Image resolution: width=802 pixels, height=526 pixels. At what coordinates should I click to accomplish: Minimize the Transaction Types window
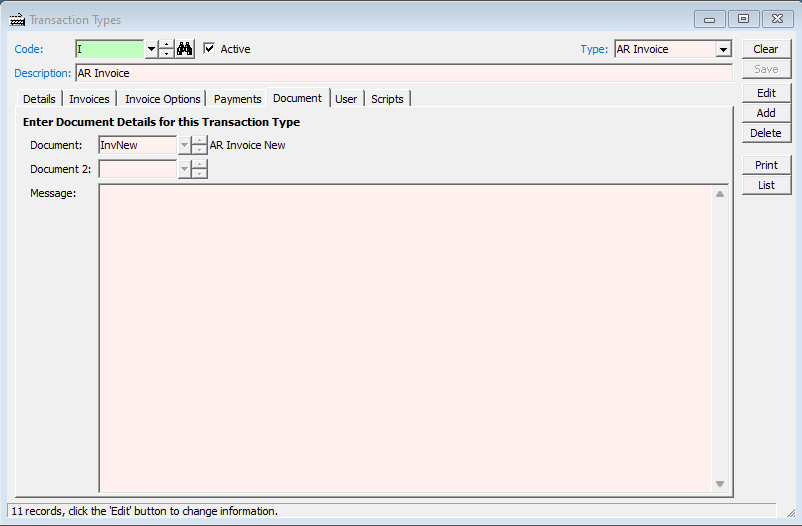point(709,19)
